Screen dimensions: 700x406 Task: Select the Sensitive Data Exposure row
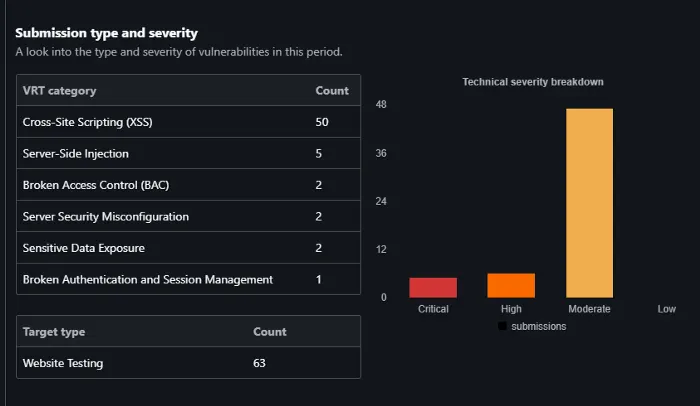click(188, 248)
